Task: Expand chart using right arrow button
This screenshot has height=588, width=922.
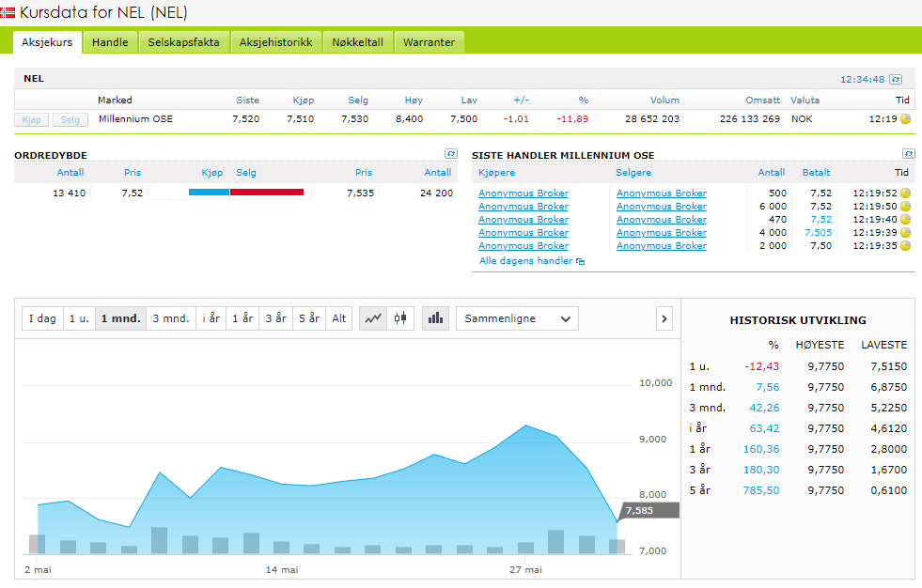Action: 664,318
